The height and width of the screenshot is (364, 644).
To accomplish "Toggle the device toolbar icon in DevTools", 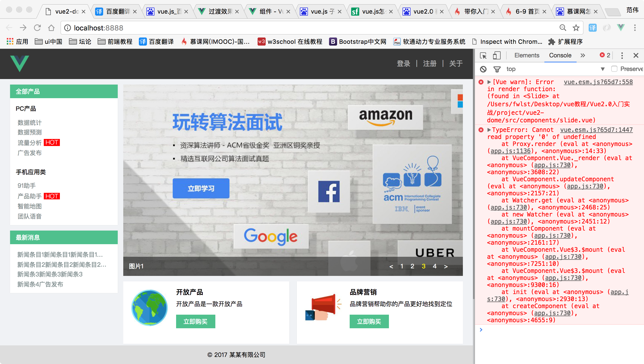I will point(497,55).
